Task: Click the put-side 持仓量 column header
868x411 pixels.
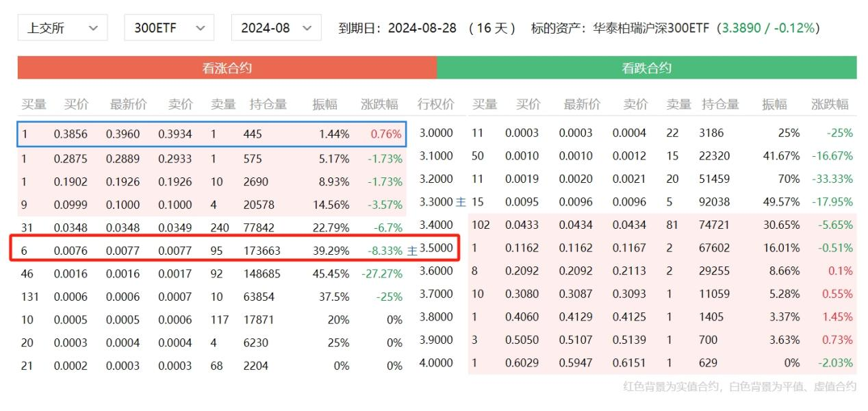Action: (x=720, y=104)
